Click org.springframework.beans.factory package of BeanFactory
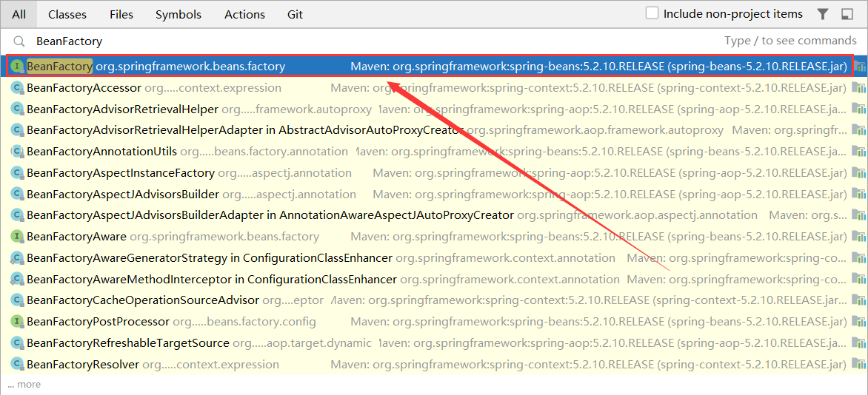 190,67
